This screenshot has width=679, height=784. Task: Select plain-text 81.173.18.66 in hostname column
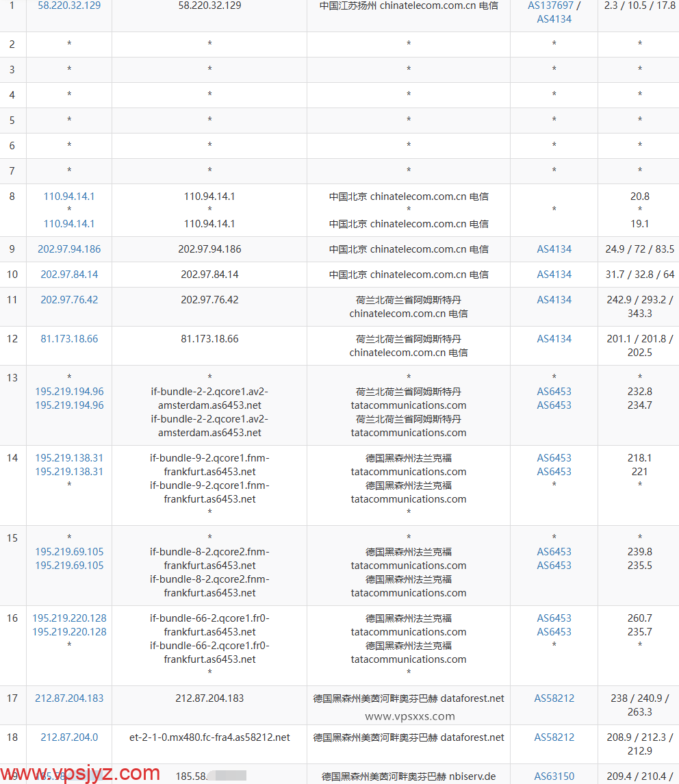click(x=209, y=339)
